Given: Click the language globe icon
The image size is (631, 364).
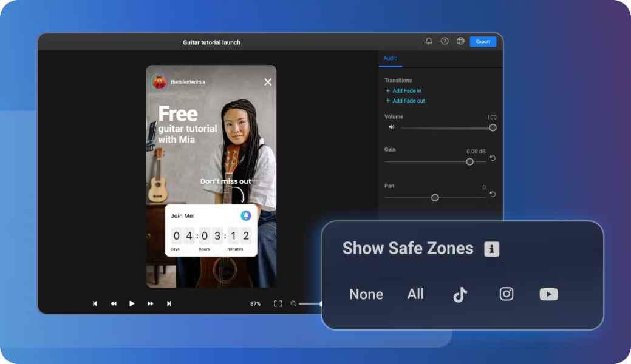Looking at the screenshot, I should point(460,41).
